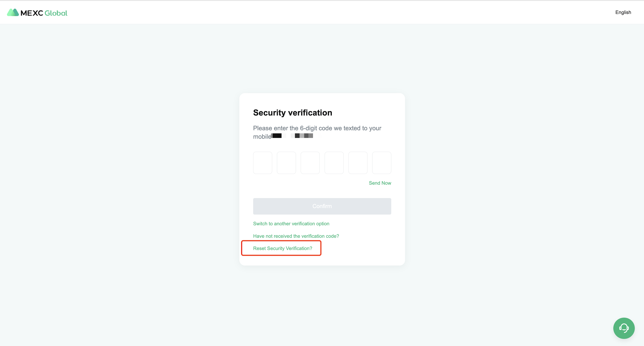Focus the third verification code digit box
Viewport: 644px width, 346px height.
[x=310, y=163]
